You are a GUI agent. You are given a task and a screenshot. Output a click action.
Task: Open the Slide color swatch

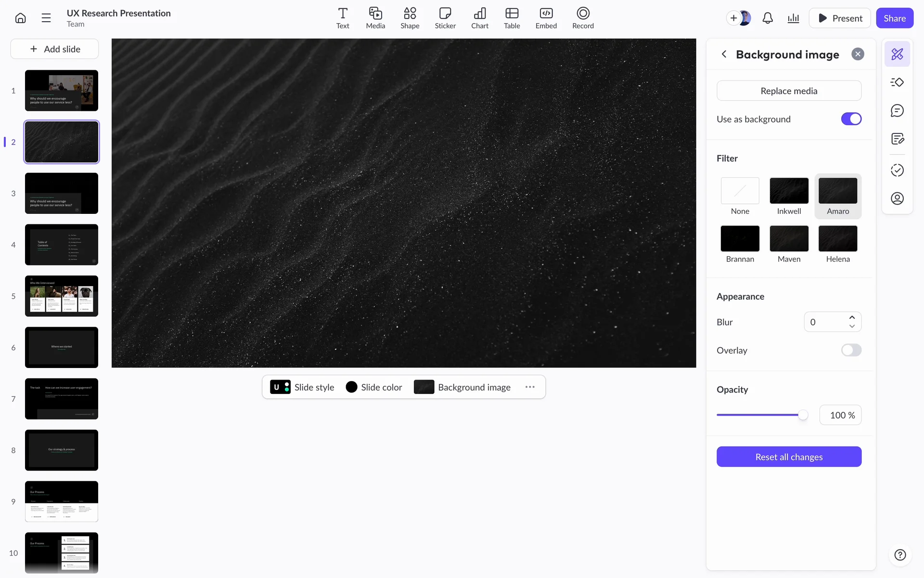click(352, 387)
